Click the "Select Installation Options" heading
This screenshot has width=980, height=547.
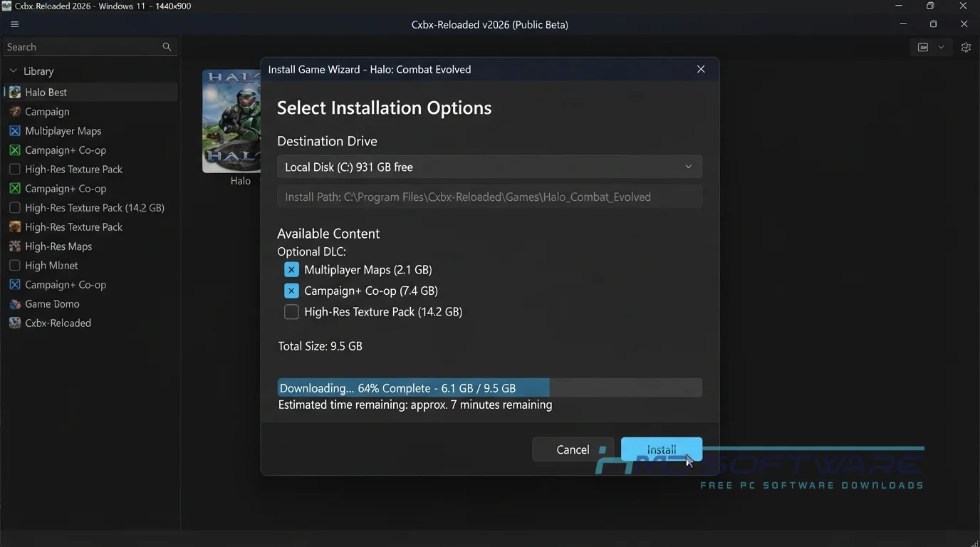coord(385,108)
